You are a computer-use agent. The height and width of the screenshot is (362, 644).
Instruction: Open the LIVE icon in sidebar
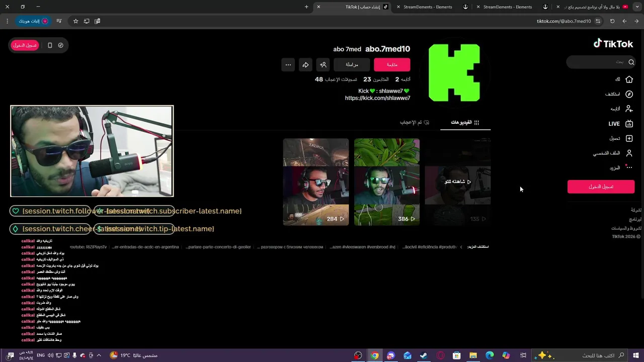[x=629, y=124]
